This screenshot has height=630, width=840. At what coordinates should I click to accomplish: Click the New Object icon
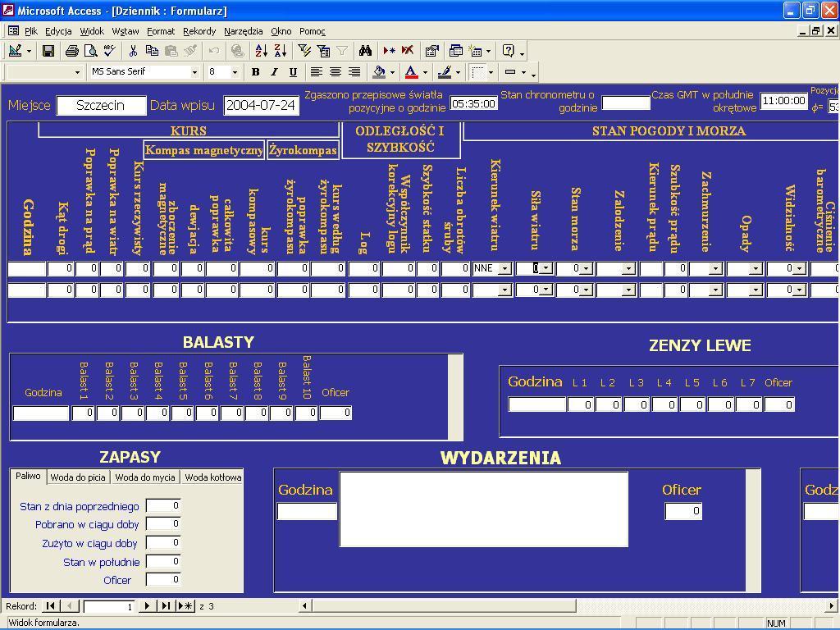pos(475,51)
